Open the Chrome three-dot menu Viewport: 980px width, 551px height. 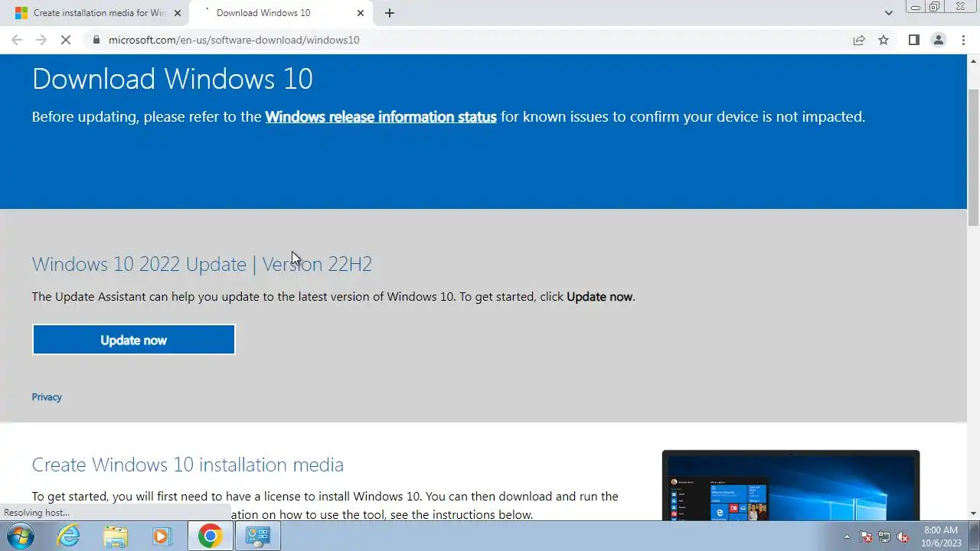(x=962, y=40)
